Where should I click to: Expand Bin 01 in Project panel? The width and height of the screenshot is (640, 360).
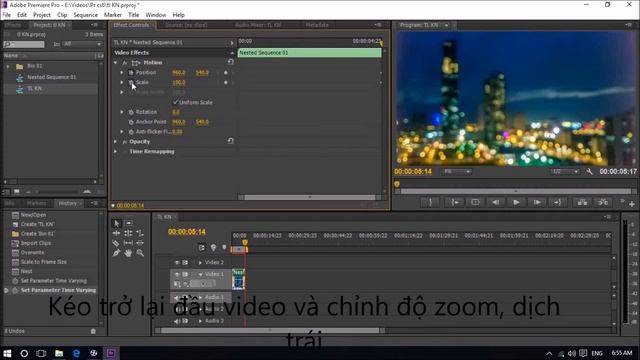8,66
